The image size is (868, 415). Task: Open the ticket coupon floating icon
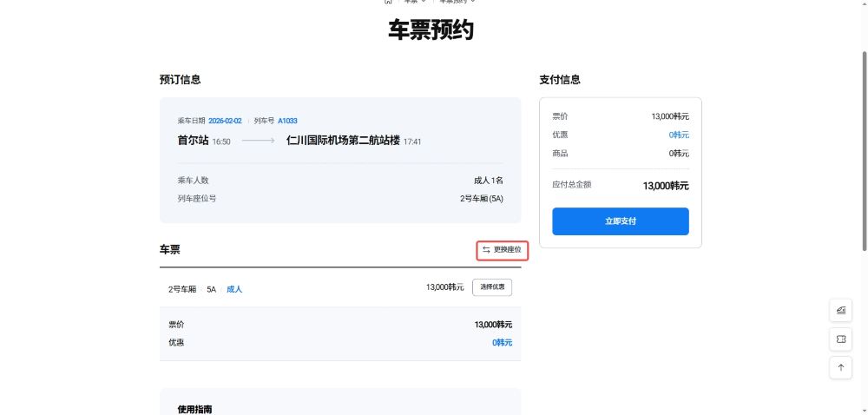coord(840,339)
